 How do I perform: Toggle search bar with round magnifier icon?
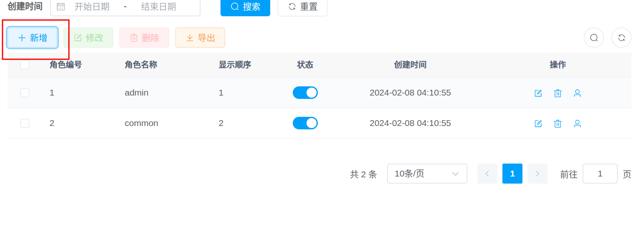[x=593, y=38]
